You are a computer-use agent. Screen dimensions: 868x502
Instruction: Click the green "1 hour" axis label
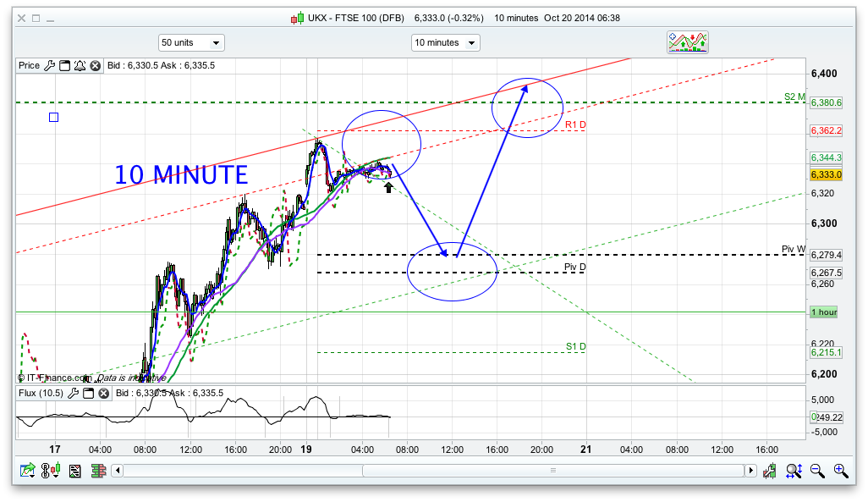(824, 312)
